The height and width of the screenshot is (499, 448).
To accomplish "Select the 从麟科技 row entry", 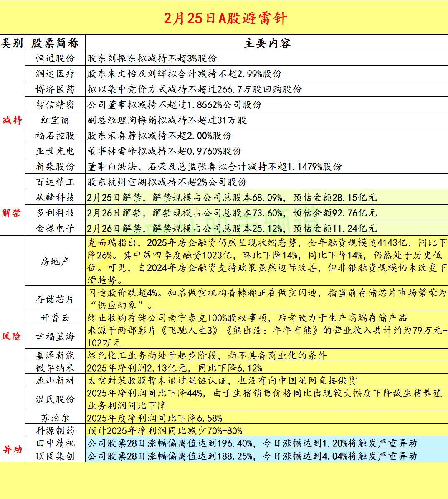I will (x=56, y=197).
